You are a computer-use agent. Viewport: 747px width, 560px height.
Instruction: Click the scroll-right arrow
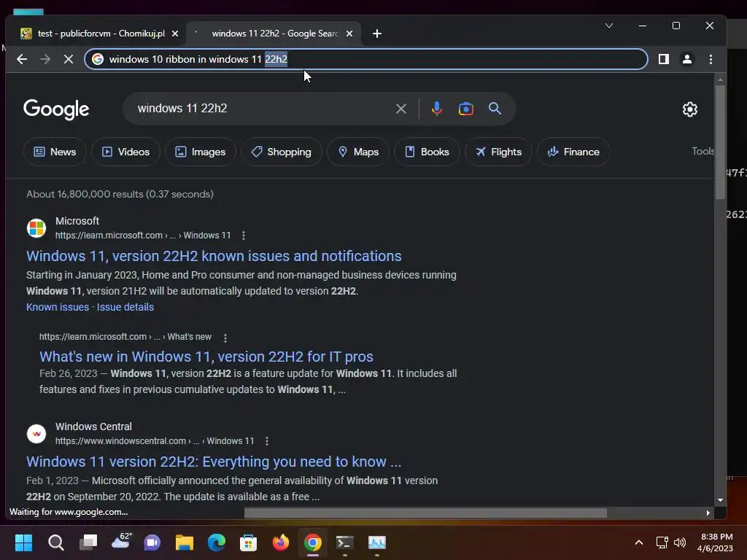(708, 513)
